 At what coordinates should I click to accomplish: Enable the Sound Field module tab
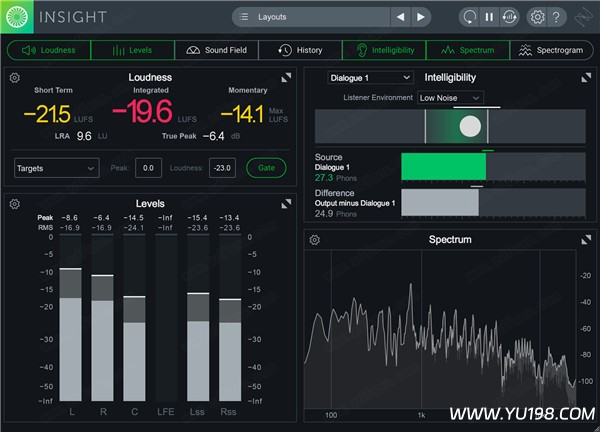[217, 50]
